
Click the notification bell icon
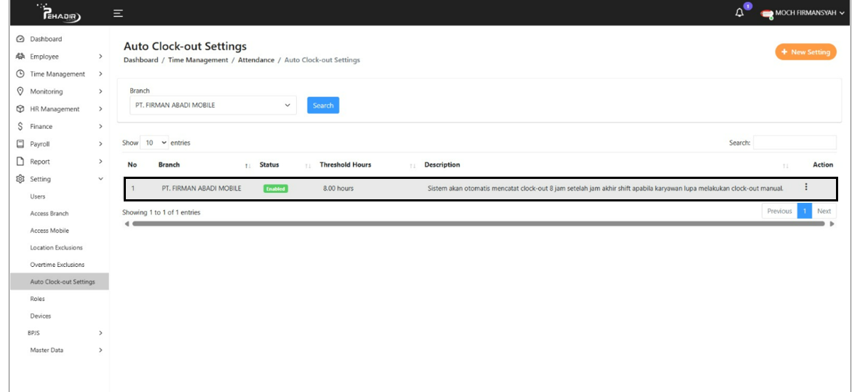point(740,13)
